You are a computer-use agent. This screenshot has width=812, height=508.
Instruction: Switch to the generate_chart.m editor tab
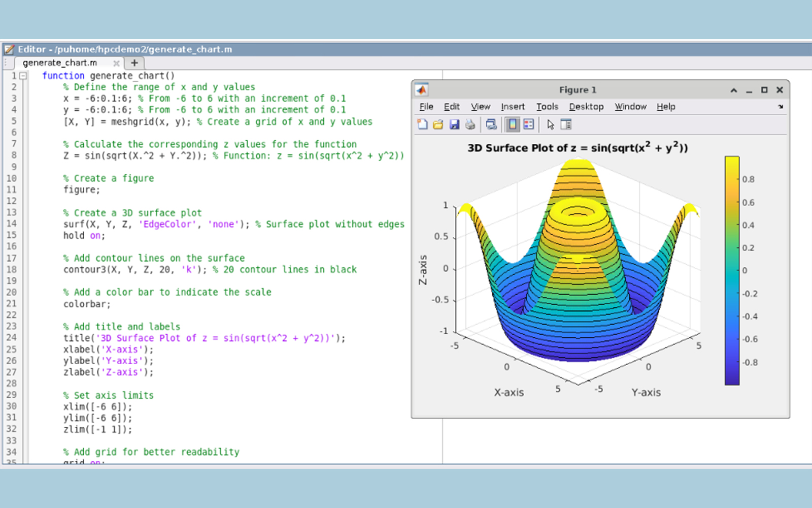[x=61, y=62]
